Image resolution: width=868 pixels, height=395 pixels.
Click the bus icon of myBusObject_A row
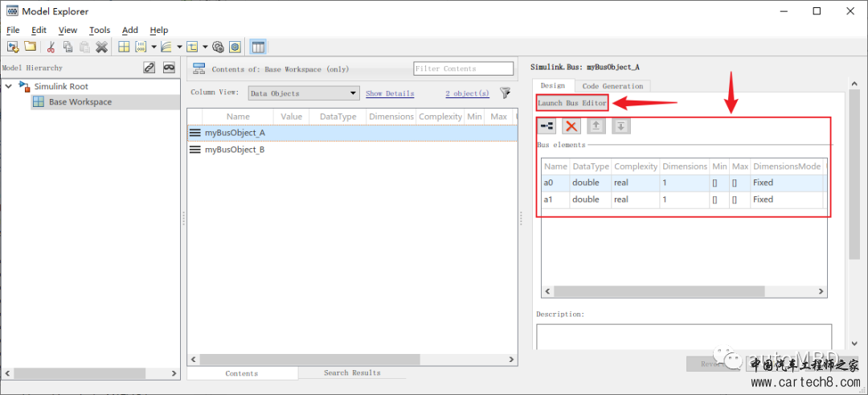(x=195, y=133)
